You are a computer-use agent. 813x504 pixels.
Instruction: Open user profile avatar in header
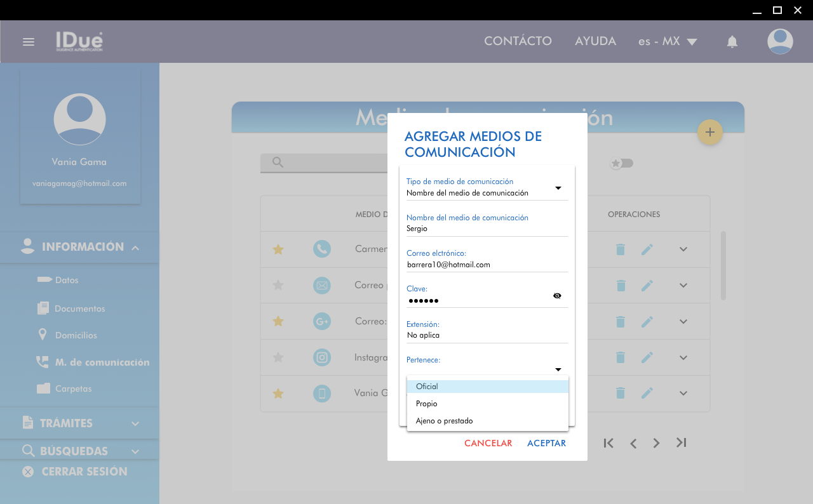pos(779,42)
